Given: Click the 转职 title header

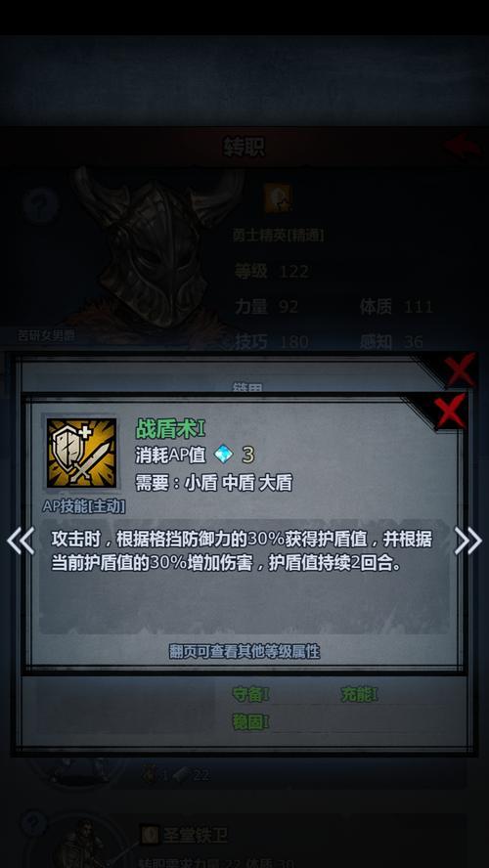Looking at the screenshot, I should (244, 147).
